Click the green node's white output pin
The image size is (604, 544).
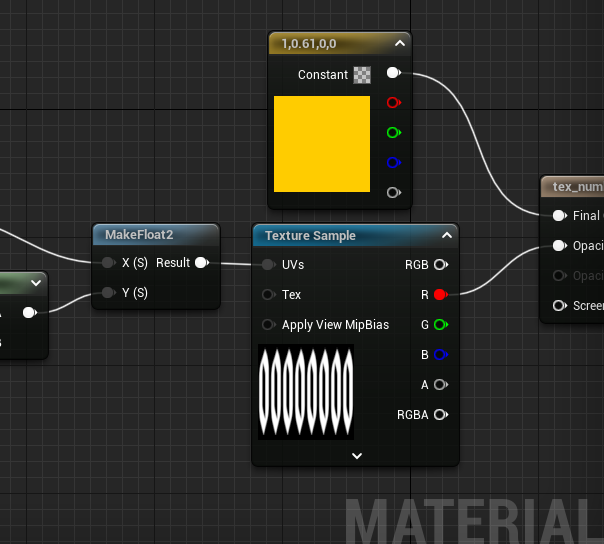click(30, 312)
